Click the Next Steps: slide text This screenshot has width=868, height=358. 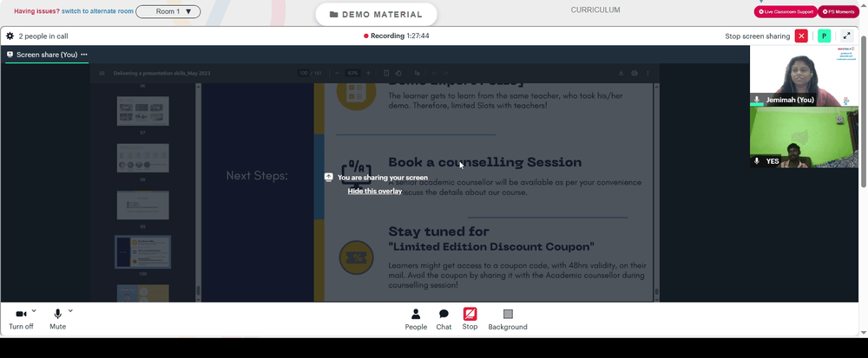click(257, 176)
